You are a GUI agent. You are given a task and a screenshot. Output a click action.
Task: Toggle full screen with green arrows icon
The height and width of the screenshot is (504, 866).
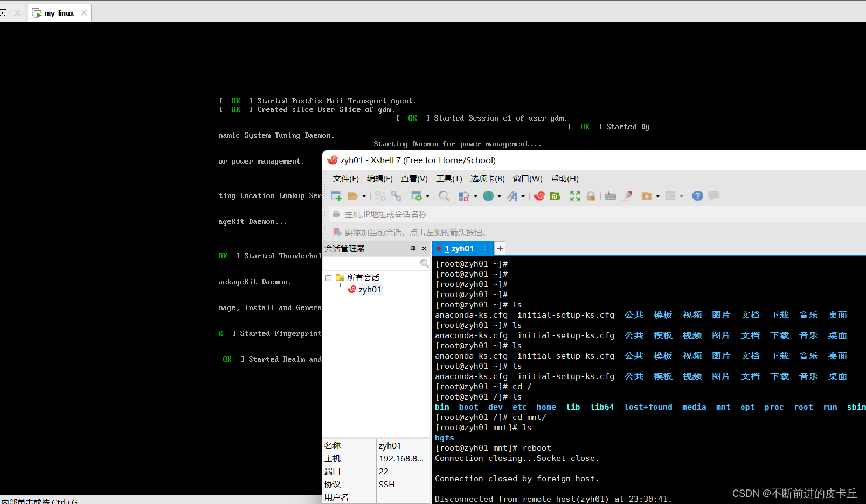click(575, 196)
